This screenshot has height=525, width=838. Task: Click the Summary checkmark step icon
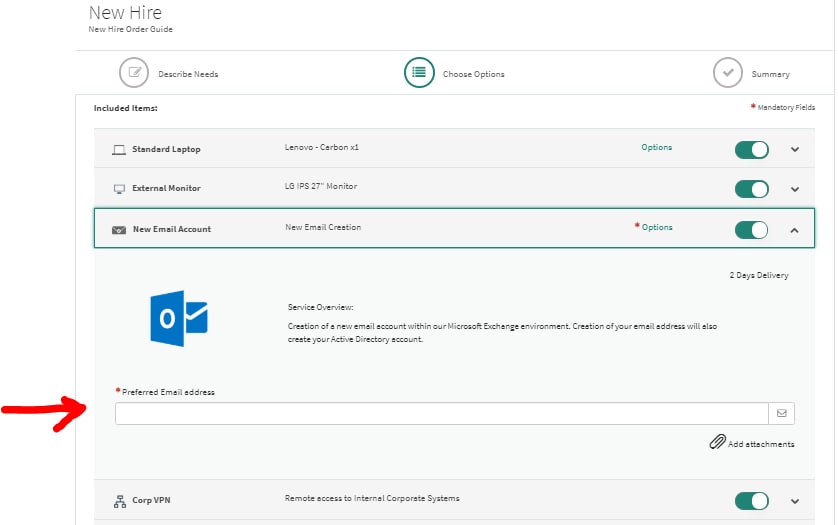click(727, 73)
